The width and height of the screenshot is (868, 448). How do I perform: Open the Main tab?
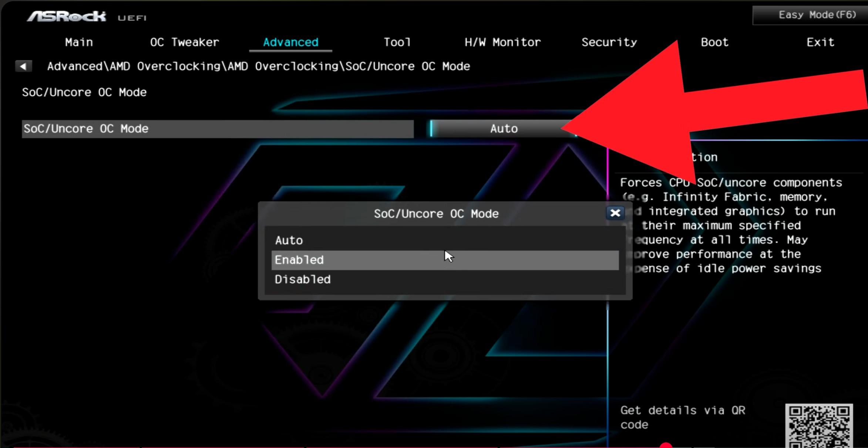[x=79, y=43]
